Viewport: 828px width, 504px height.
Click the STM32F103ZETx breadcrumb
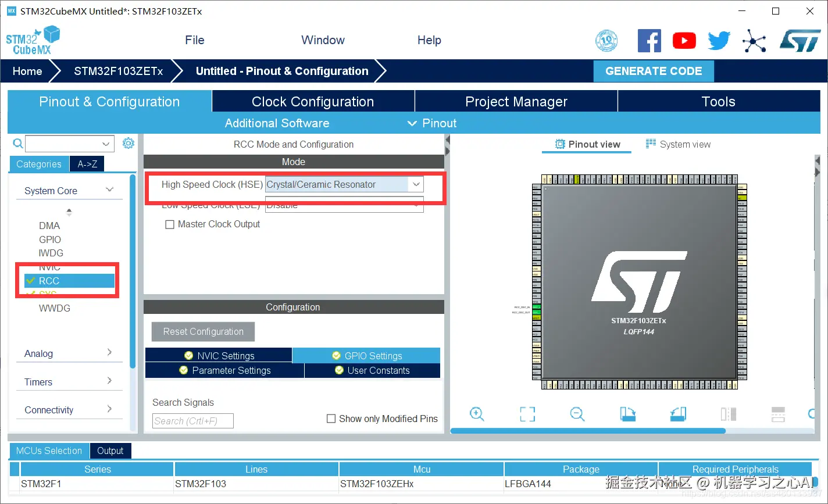pyautogui.click(x=119, y=71)
